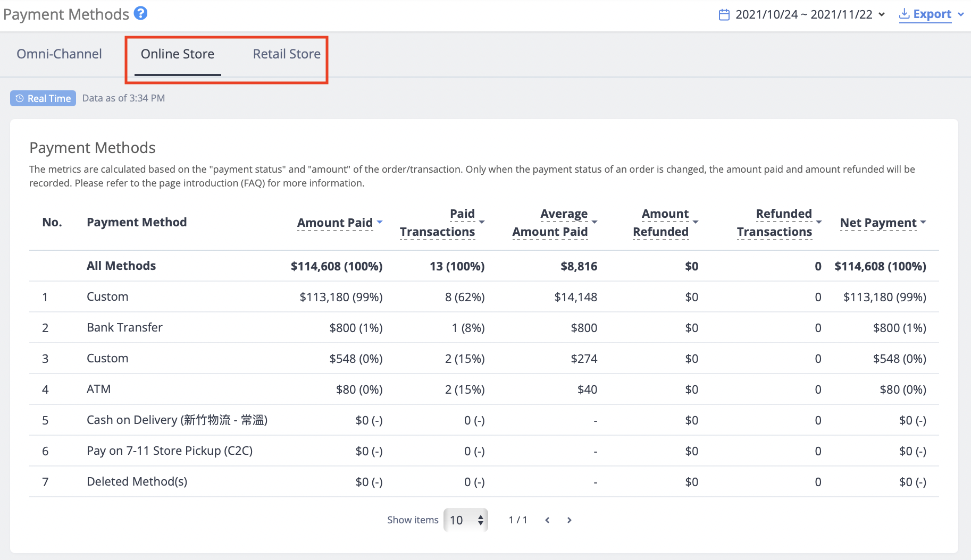Click the $800 (1%) Amount Paid cell
This screenshot has height=560, width=971.
[356, 328]
